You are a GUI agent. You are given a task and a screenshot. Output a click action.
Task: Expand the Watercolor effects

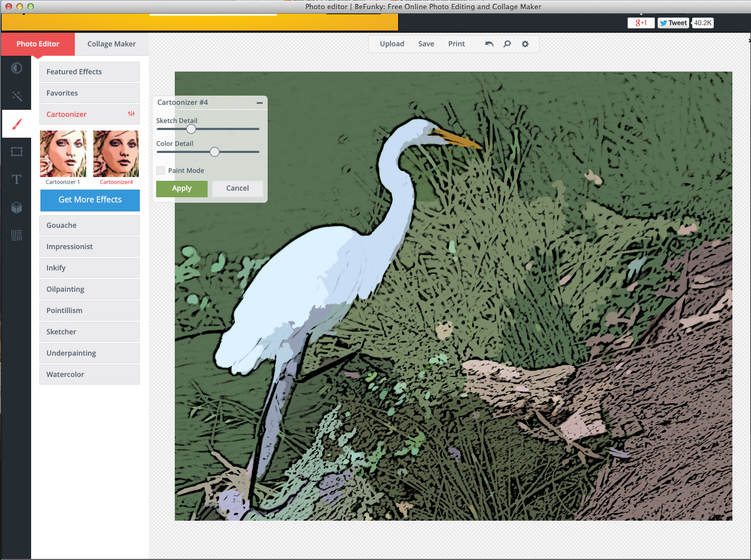pyautogui.click(x=90, y=374)
